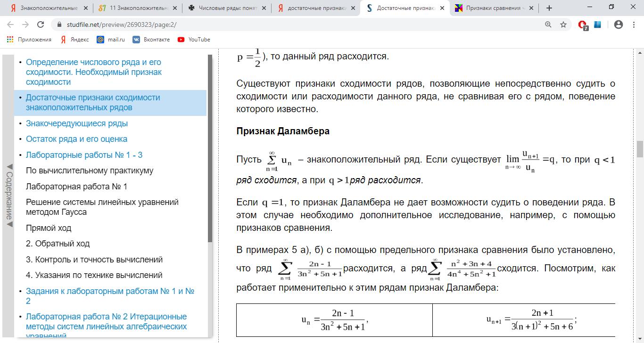Close the Числовые ряды tab

coord(264,8)
